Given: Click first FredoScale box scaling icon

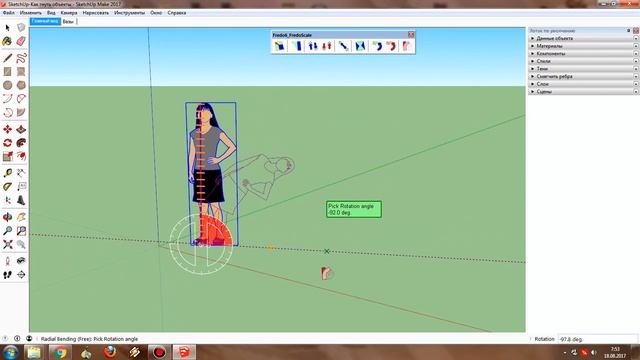Looking at the screenshot, I should (280, 46).
